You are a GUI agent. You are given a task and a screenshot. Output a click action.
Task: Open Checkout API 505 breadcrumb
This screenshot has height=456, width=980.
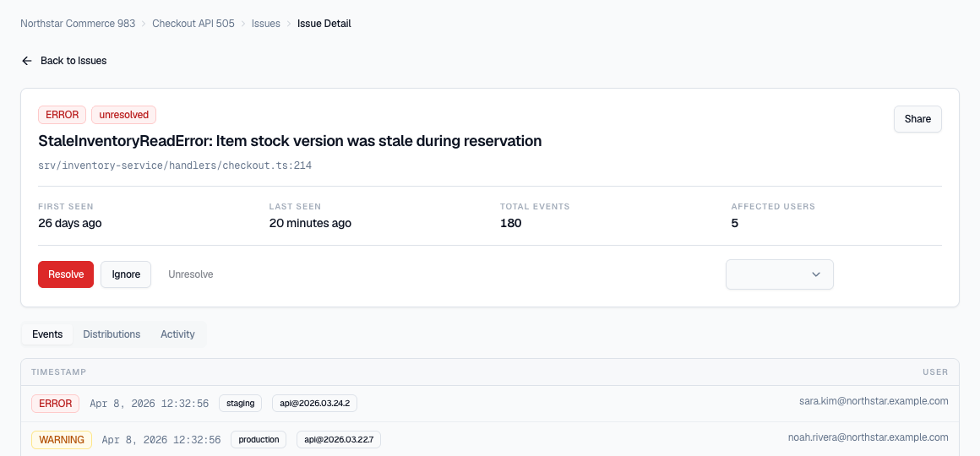tap(193, 24)
